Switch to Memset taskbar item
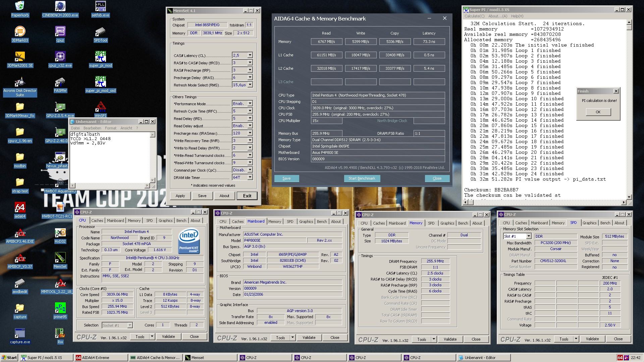The width and height of the screenshot is (644, 362). click(210, 358)
